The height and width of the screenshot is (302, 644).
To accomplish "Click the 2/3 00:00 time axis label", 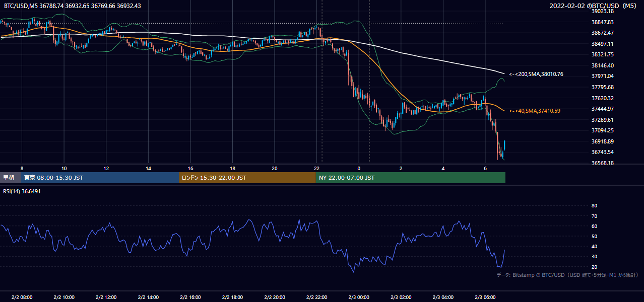I will click(x=359, y=297).
